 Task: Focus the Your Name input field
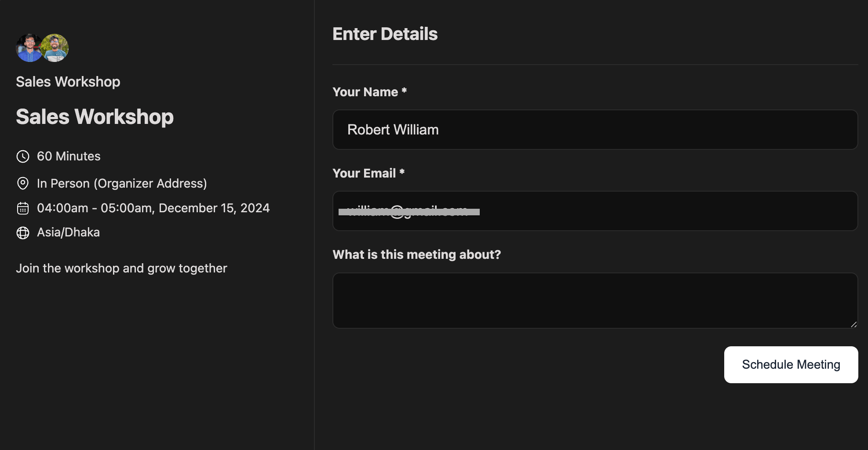[595, 130]
